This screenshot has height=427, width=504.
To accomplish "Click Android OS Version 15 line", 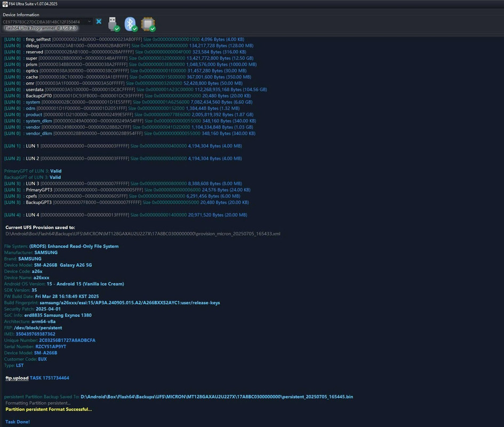I will tap(64, 284).
